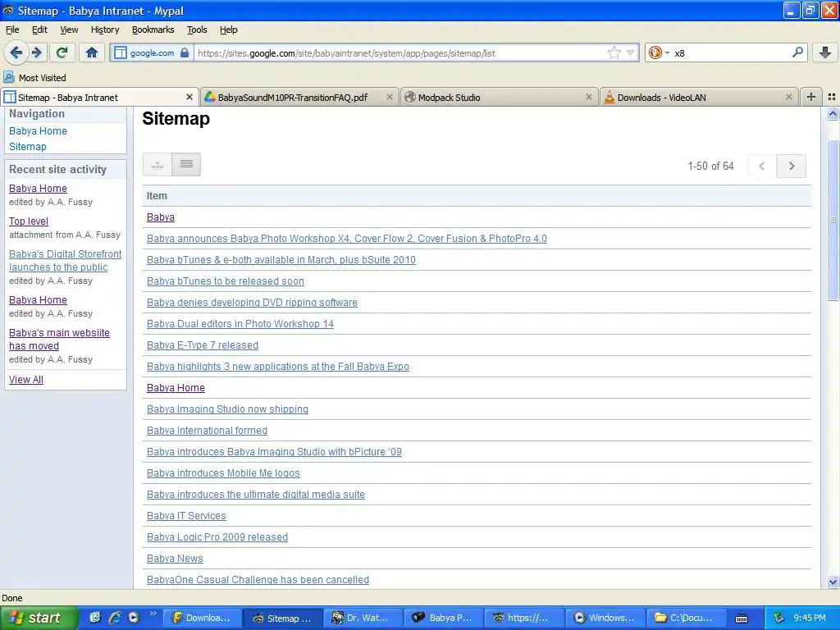Open Top level recent activity link
This screenshot has height=630, width=840.
pyautogui.click(x=29, y=221)
